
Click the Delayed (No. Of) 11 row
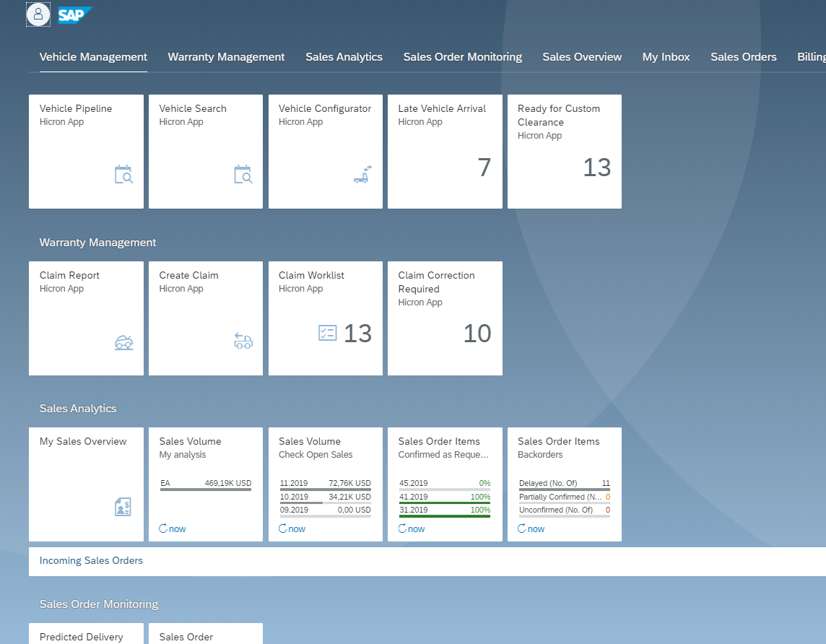click(565, 485)
